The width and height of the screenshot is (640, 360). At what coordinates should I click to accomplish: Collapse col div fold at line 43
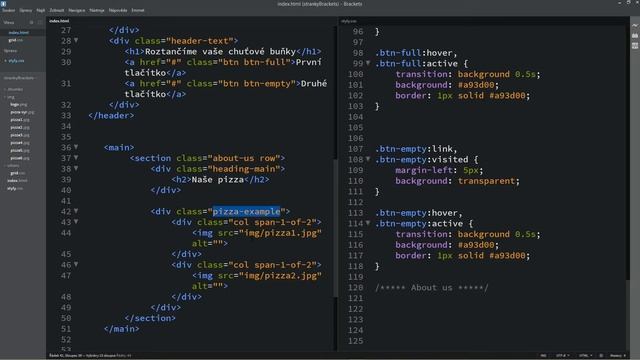coord(76,222)
